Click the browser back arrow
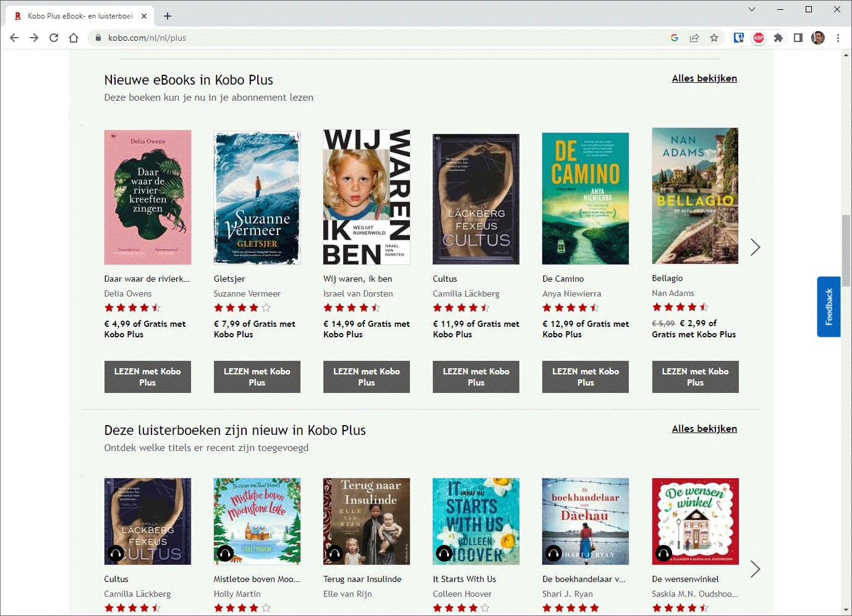The height and width of the screenshot is (616, 852). [x=14, y=38]
